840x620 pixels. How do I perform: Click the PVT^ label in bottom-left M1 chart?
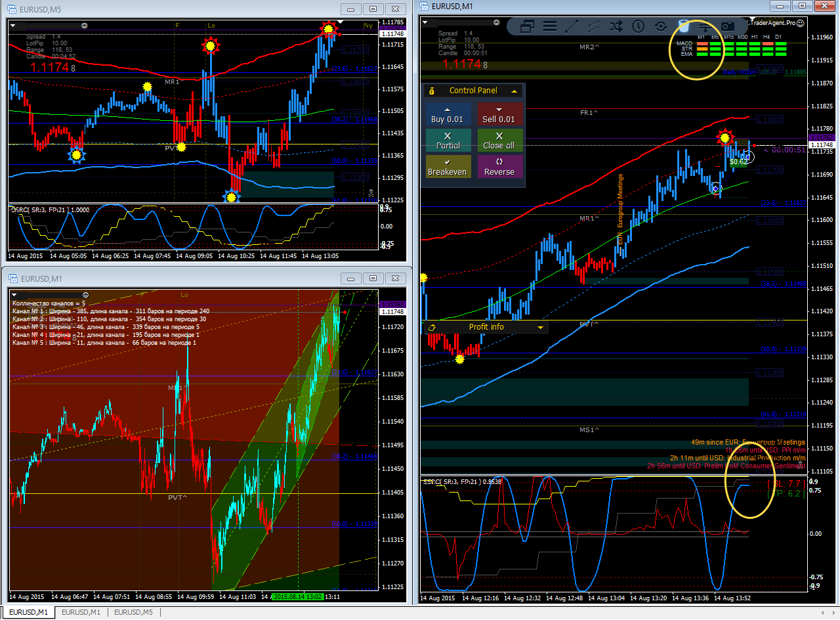tap(177, 497)
